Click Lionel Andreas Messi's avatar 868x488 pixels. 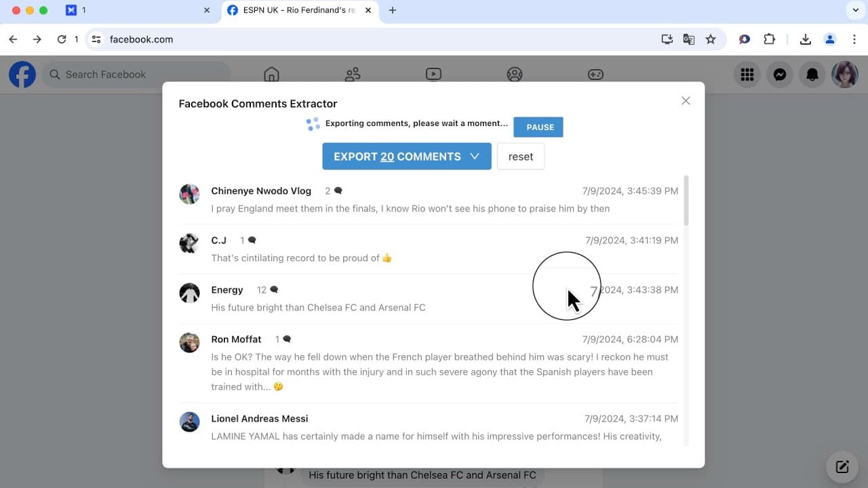tap(189, 422)
